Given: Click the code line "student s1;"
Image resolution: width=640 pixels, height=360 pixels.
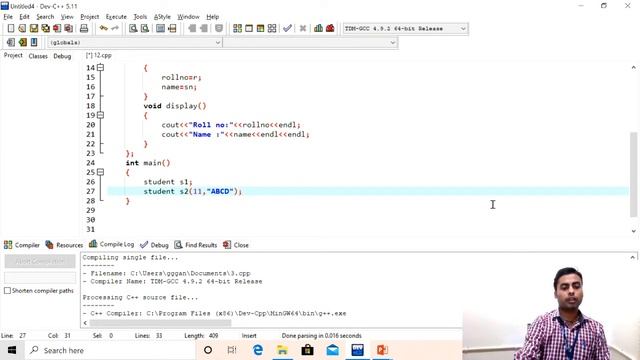Looking at the screenshot, I should pyautogui.click(x=168, y=182).
